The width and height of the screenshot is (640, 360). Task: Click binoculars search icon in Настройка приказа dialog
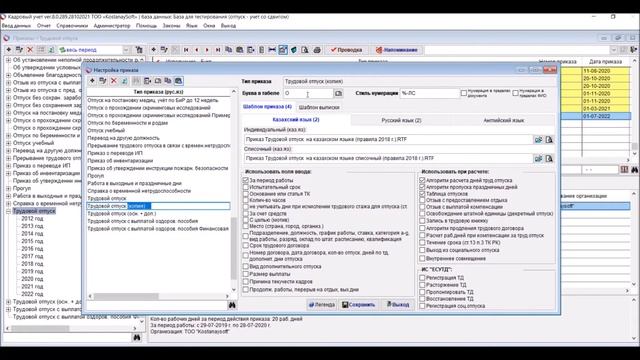point(232,305)
